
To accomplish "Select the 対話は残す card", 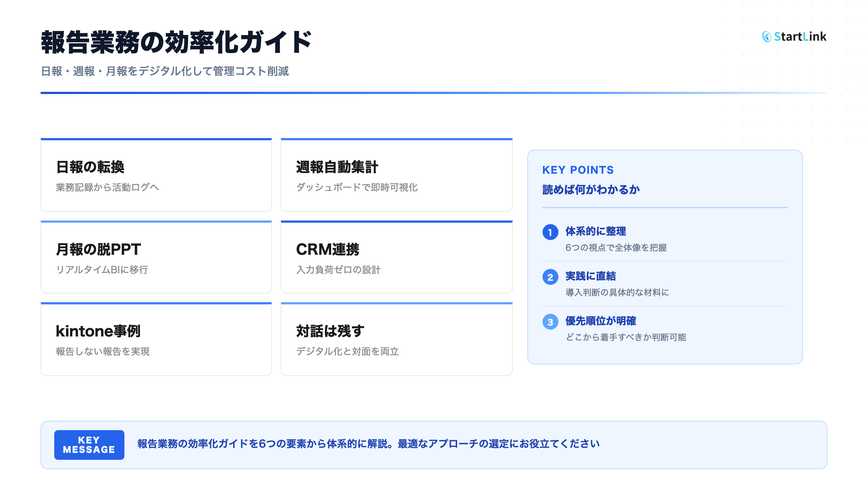I will [396, 339].
